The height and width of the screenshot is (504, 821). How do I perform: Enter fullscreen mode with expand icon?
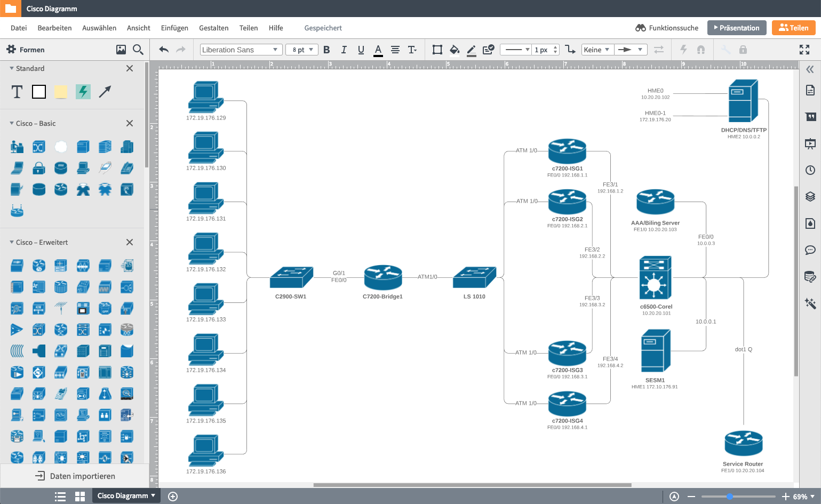[x=804, y=50]
